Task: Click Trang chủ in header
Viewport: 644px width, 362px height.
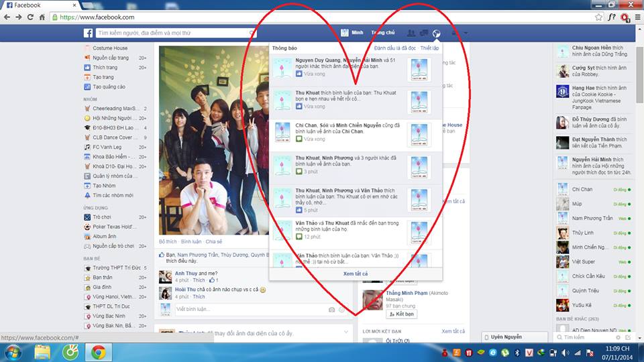Action: coord(383,33)
